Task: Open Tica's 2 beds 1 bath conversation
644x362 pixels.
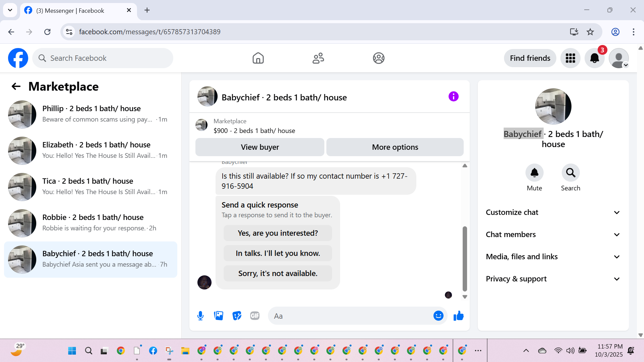Action: [x=91, y=187]
